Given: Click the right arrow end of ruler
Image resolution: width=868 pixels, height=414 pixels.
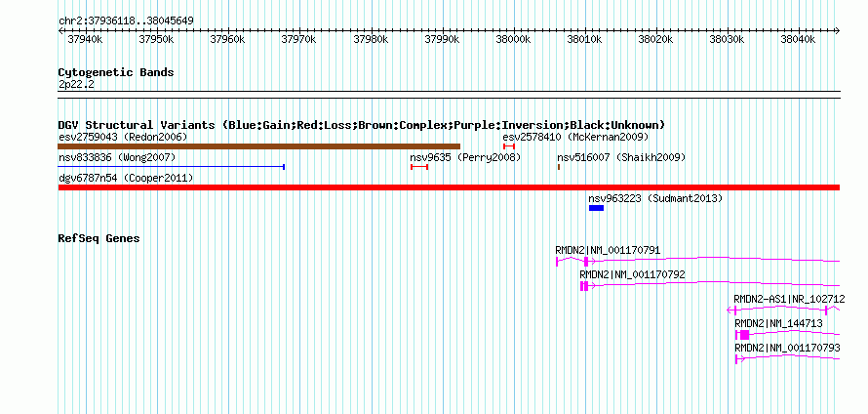Looking at the screenshot, I should [838, 31].
